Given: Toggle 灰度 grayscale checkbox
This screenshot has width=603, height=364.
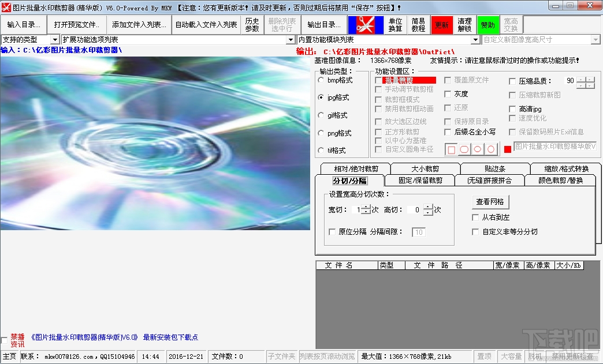Looking at the screenshot, I should pos(448,94).
